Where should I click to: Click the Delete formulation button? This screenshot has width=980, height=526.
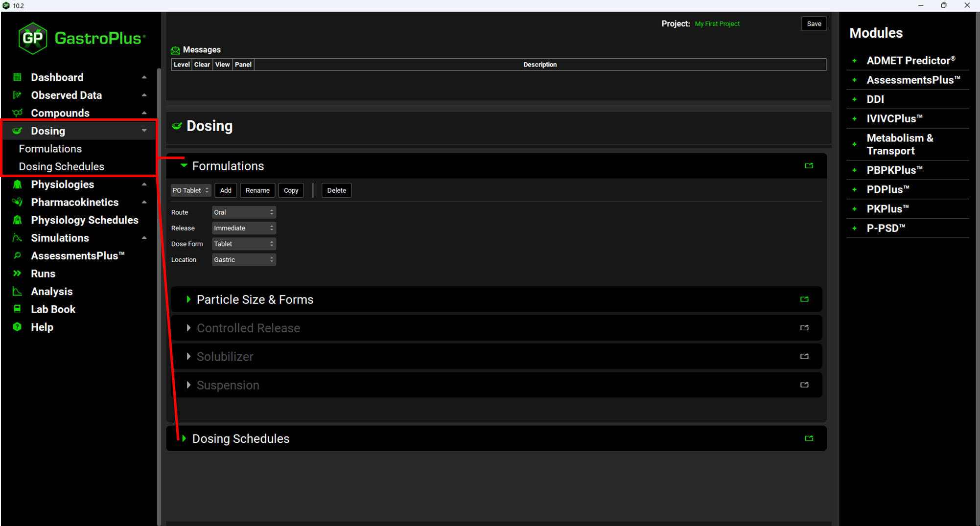[x=336, y=190]
